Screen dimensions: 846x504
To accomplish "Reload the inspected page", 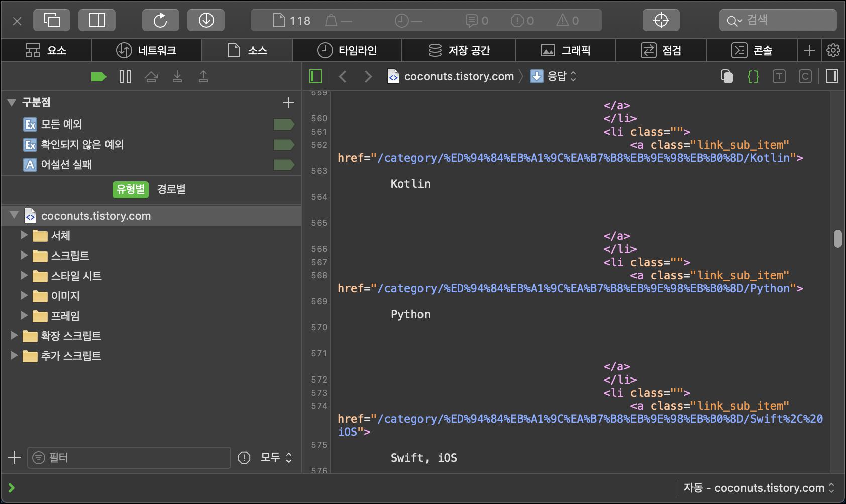I will tap(160, 21).
